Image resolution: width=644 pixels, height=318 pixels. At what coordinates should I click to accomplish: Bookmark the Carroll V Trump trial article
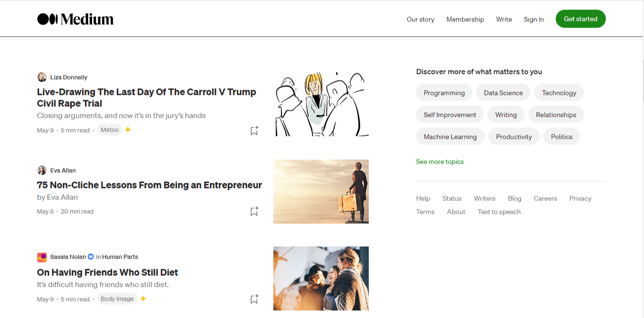coord(254,130)
